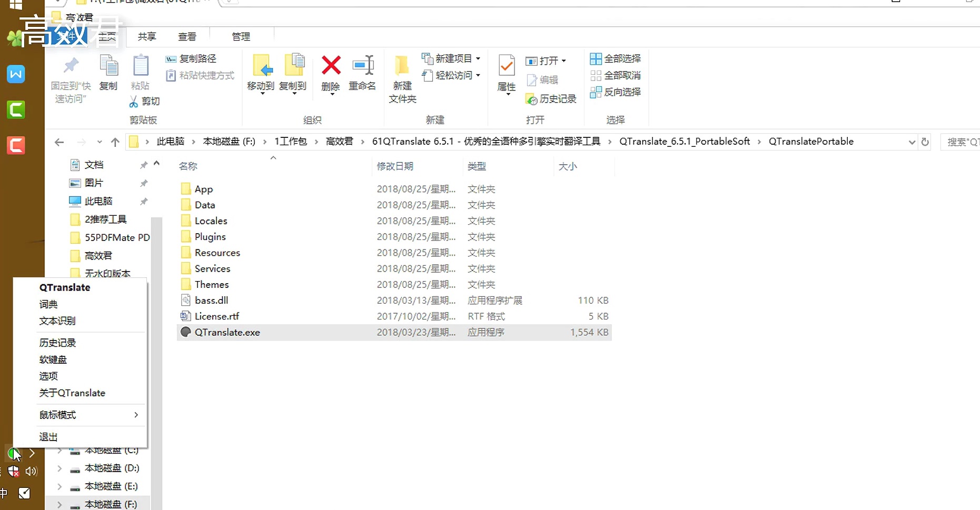Invert the selection using 反向选择
Screen dimensions: 980x510
coord(615,92)
